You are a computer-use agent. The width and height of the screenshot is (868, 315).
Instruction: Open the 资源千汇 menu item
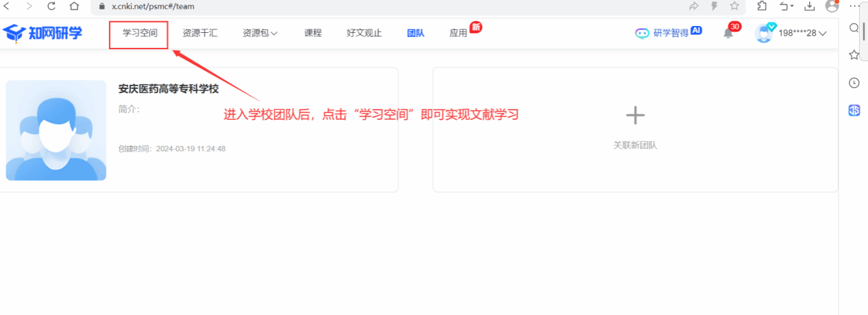click(x=200, y=33)
